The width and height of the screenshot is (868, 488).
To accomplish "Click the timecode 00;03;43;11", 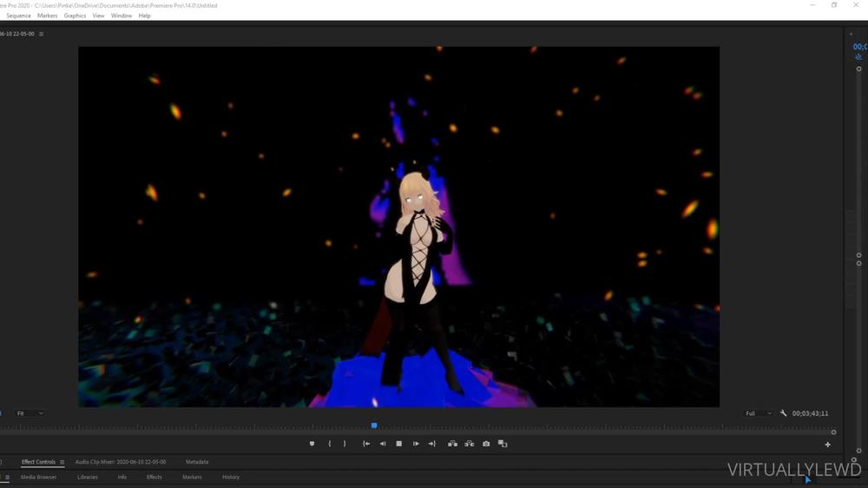I will tap(810, 413).
